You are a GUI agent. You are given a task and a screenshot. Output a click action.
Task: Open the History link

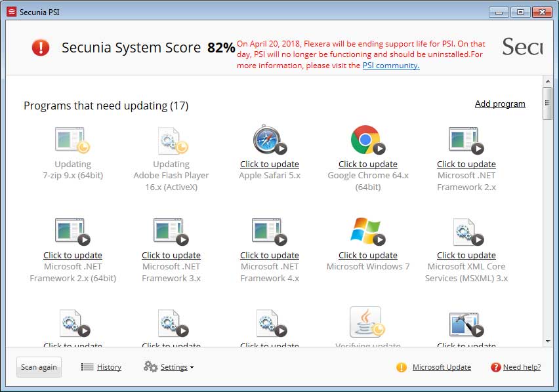(x=109, y=367)
